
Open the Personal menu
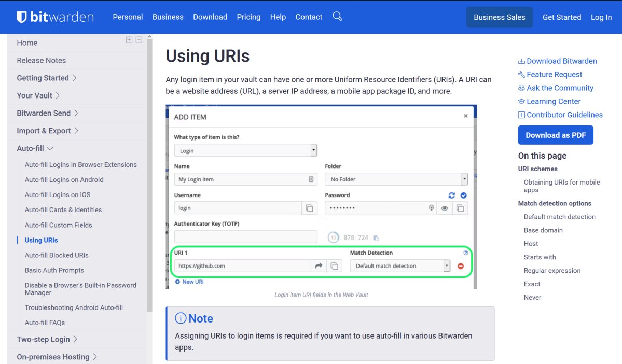click(x=128, y=17)
